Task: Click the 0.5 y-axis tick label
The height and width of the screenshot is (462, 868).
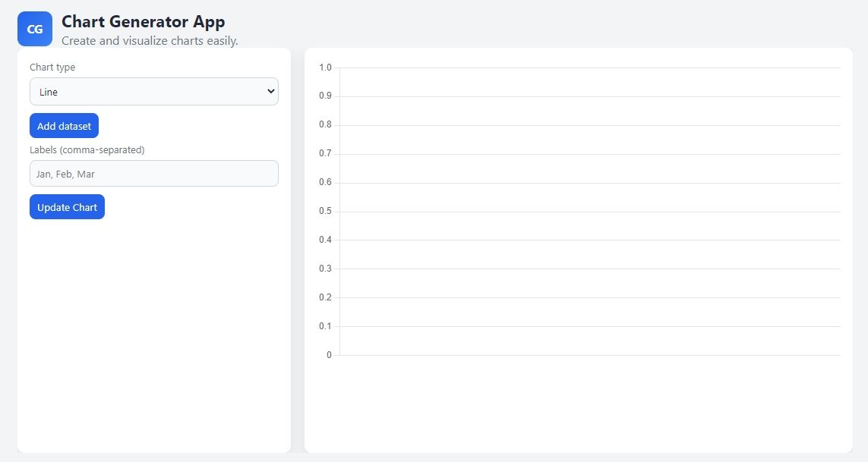Action: click(325, 212)
